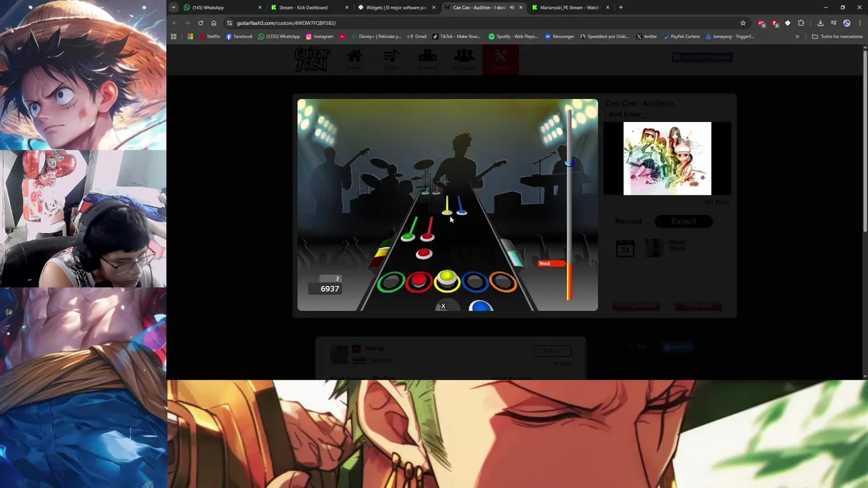Open the Chrome extensions puzzle icon
The image size is (868, 488).
pos(801,23)
